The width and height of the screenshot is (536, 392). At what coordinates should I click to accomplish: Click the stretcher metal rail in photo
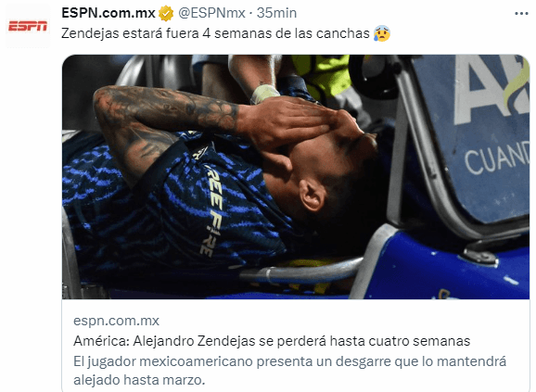click(x=300, y=272)
